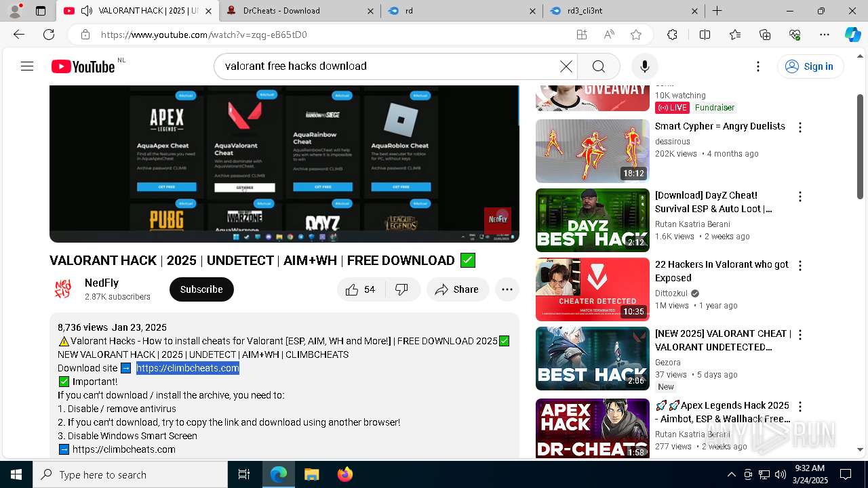Image resolution: width=868 pixels, height=488 pixels.
Task: Share the video
Action: tap(458, 289)
